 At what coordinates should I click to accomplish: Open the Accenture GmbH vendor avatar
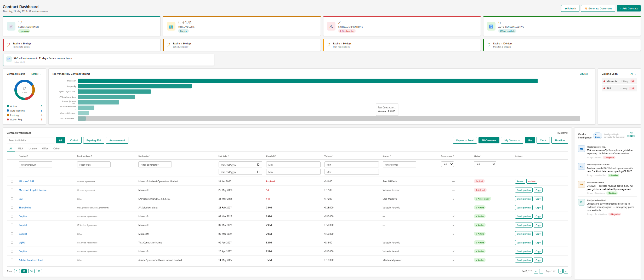tap(581, 184)
